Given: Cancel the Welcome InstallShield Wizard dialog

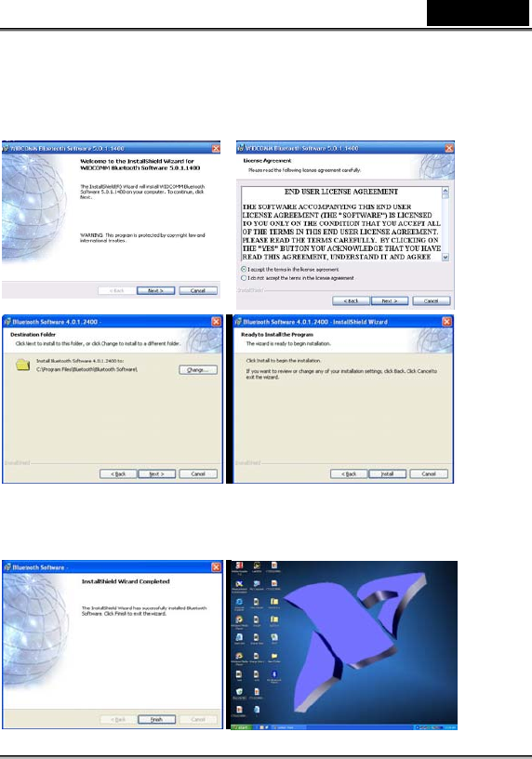Looking at the screenshot, I should click(198, 290).
